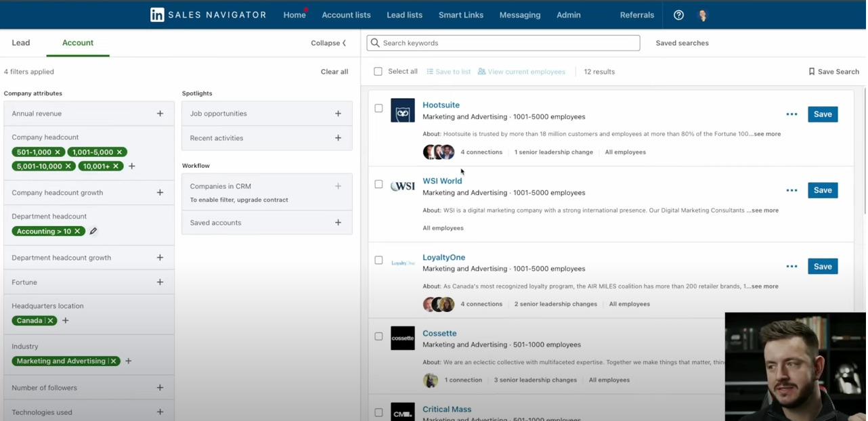Open the Hootsuite more options menu
Image resolution: width=868 pixels, height=421 pixels.
(x=791, y=114)
